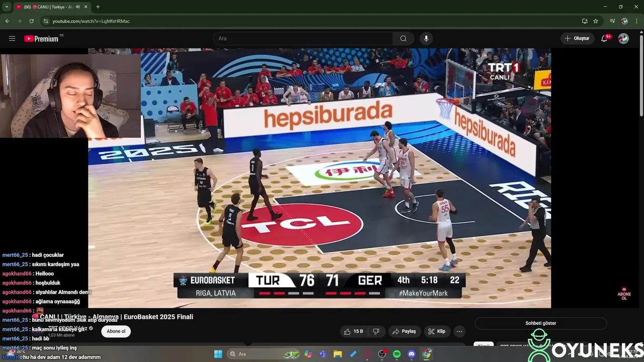Open Microsoft Teams from the taskbar
The width and height of the screenshot is (644, 362).
[323, 354]
